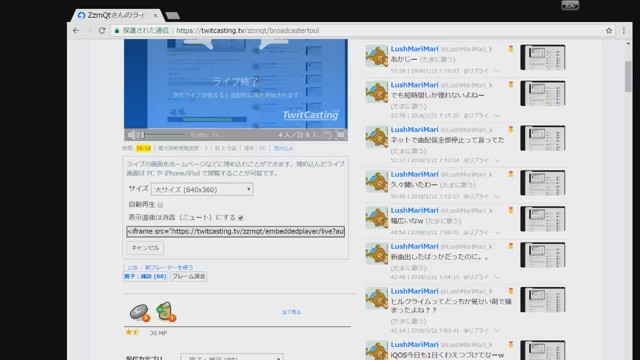Uncheck the mute-on-display (ミュート) checkbox
The image size is (640, 360).
tap(241, 218)
